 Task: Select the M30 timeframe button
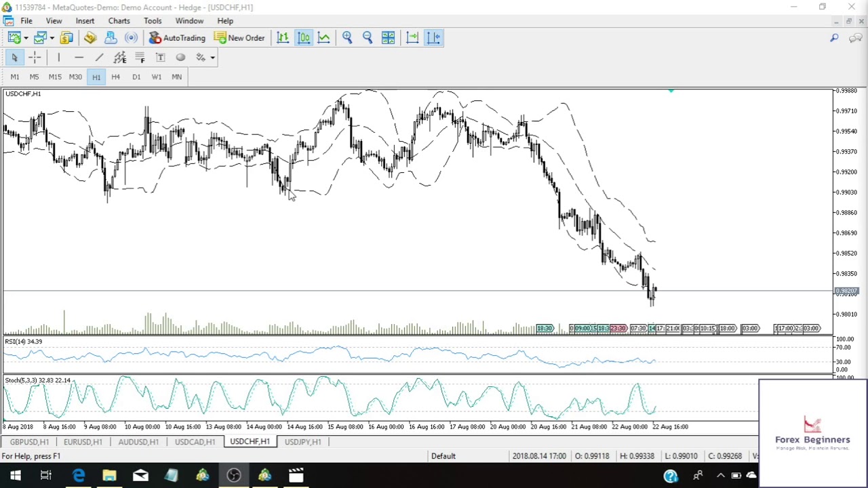coord(75,77)
